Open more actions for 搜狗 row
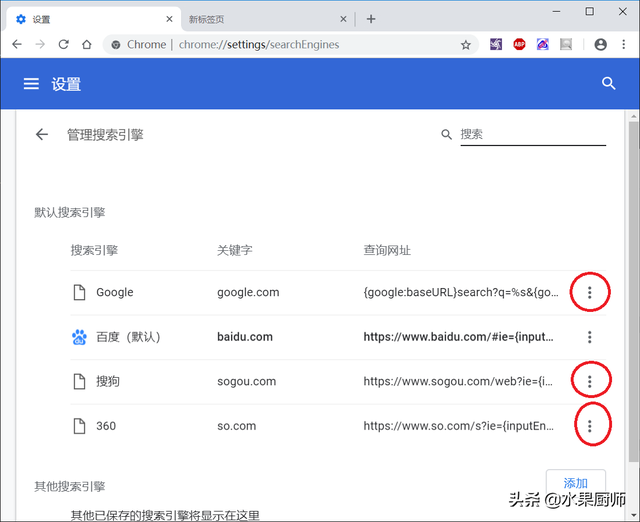The height and width of the screenshot is (522, 640). 589,381
